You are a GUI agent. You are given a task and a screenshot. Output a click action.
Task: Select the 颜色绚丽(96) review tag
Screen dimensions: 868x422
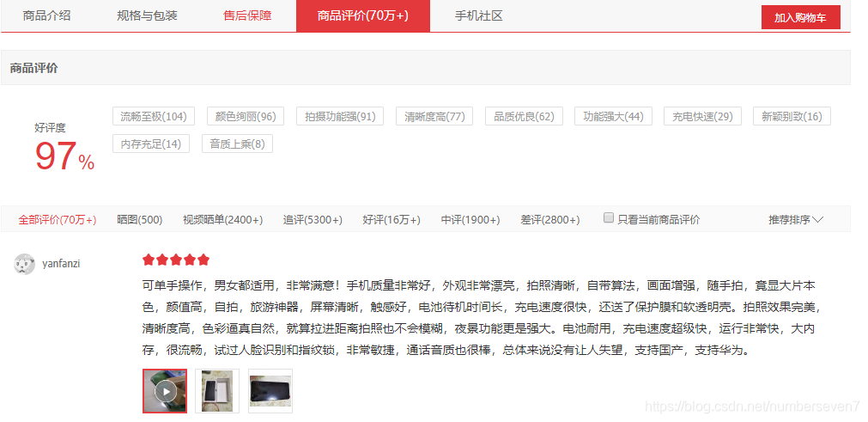click(x=246, y=116)
